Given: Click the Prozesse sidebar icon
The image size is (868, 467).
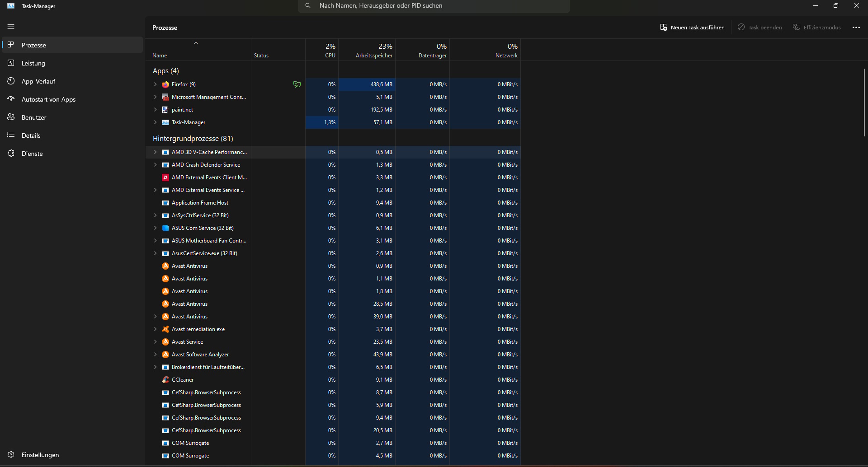Looking at the screenshot, I should tap(11, 45).
